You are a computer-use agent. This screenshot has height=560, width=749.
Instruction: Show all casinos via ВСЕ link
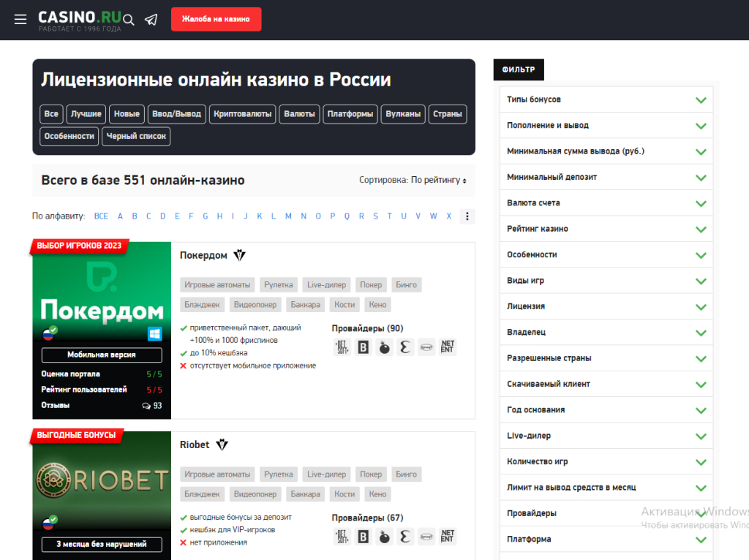point(101,216)
